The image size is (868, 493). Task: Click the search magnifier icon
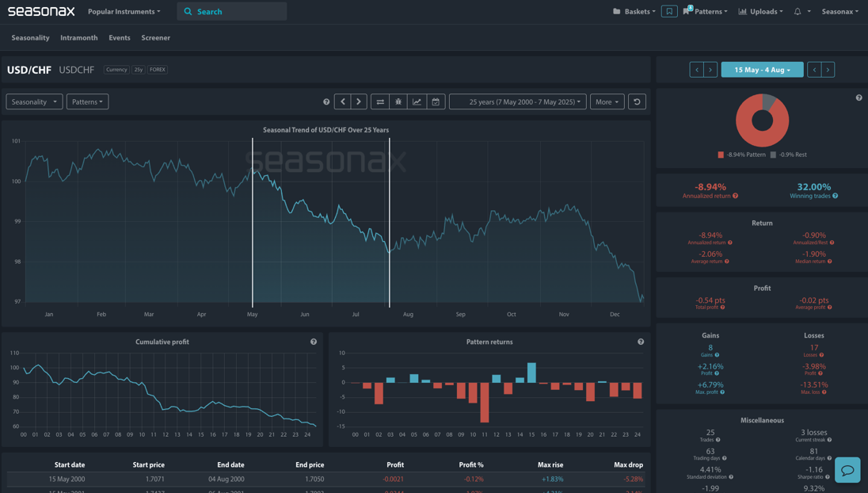pos(188,12)
